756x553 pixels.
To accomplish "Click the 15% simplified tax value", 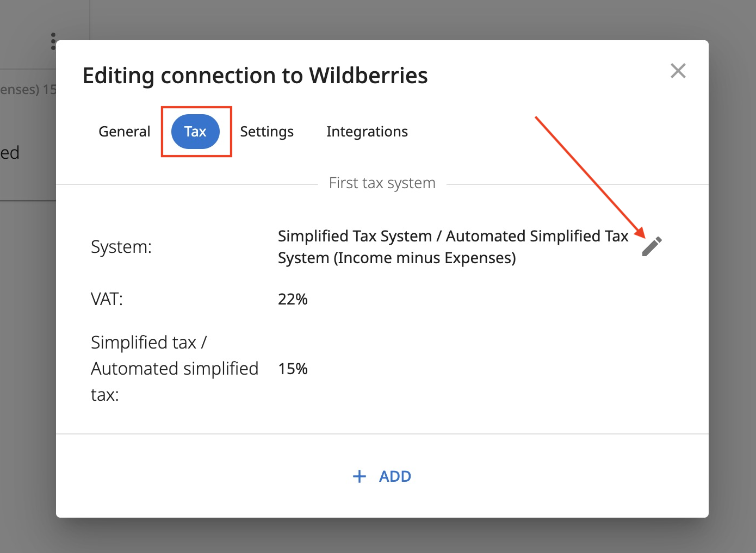I will click(x=293, y=369).
